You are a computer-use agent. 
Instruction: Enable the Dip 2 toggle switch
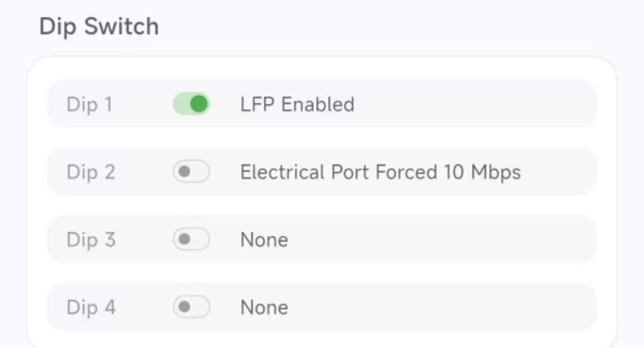191,172
